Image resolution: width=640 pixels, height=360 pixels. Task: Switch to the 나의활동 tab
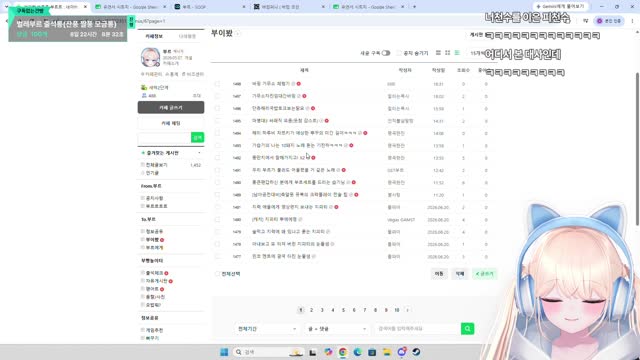click(187, 36)
